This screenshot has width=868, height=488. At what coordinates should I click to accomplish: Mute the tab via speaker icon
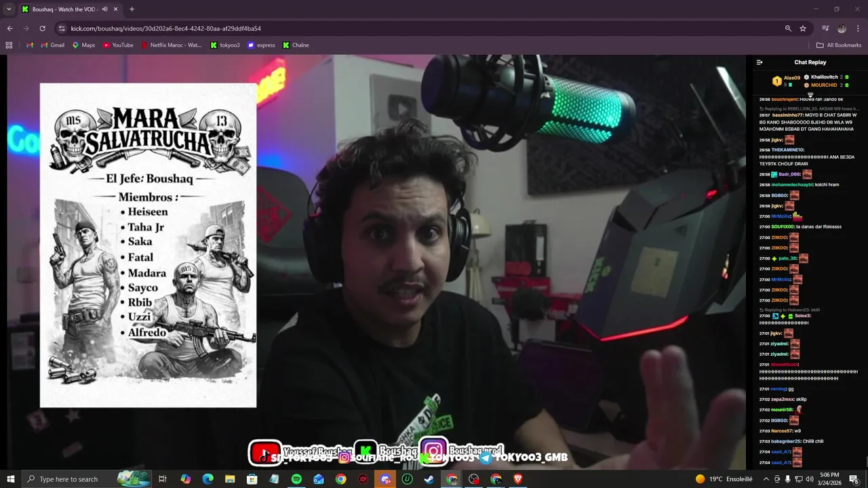104,9
